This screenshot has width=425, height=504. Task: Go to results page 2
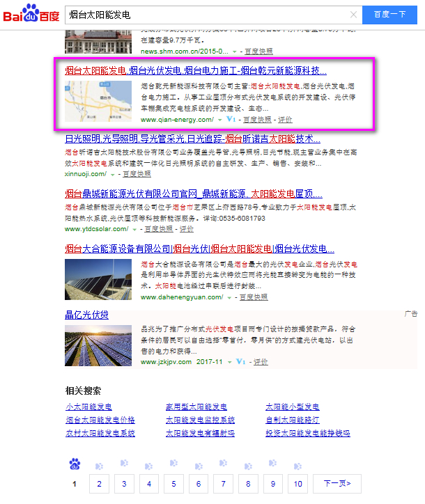pos(99,484)
